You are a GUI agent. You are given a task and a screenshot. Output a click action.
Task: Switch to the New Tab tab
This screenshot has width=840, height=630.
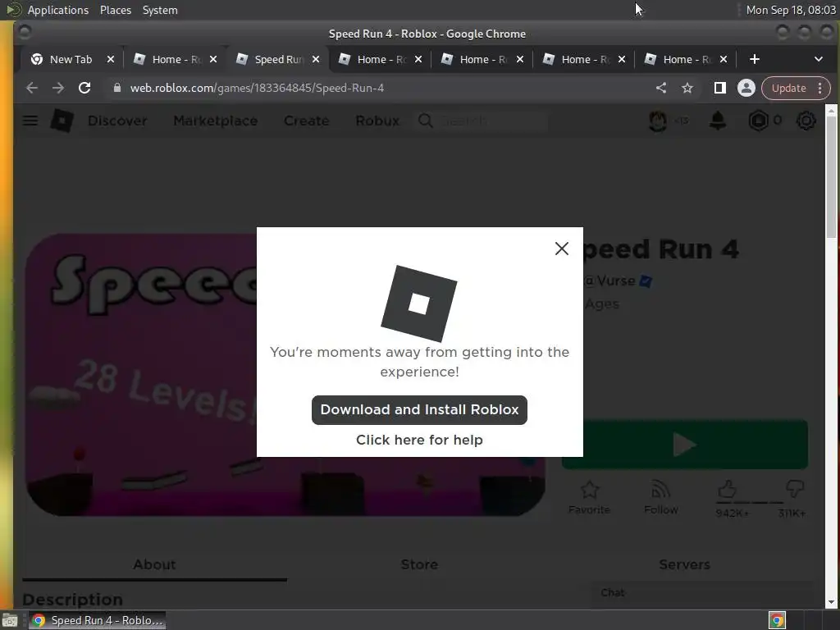(62, 59)
